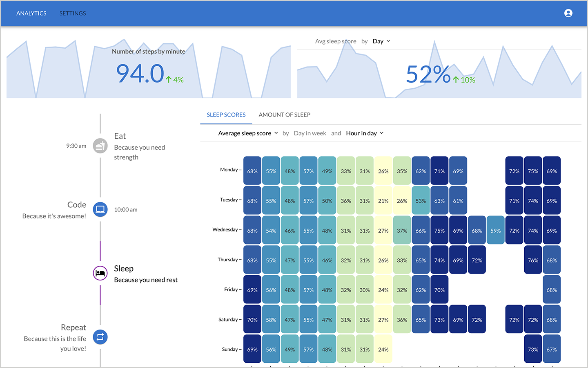
Task: Click the green up arrow beside 10%
Action: pyautogui.click(x=457, y=80)
